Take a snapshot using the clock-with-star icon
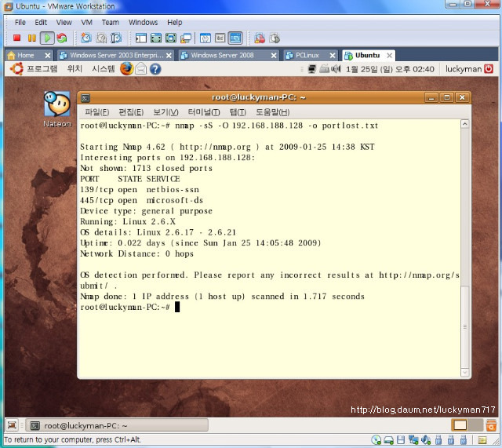The width and height of the screenshot is (502, 448). [85, 38]
